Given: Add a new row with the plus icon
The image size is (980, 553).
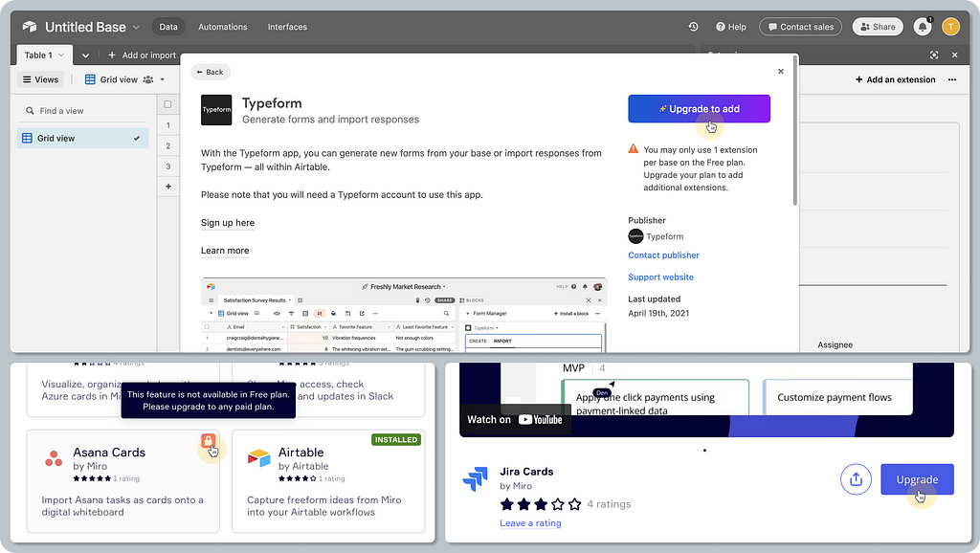Looking at the screenshot, I should 168,187.
